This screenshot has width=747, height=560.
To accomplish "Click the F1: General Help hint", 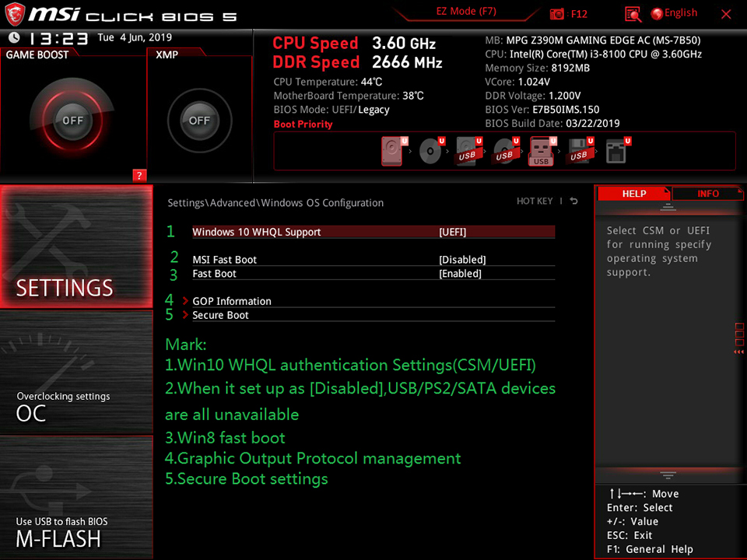I will [x=650, y=549].
